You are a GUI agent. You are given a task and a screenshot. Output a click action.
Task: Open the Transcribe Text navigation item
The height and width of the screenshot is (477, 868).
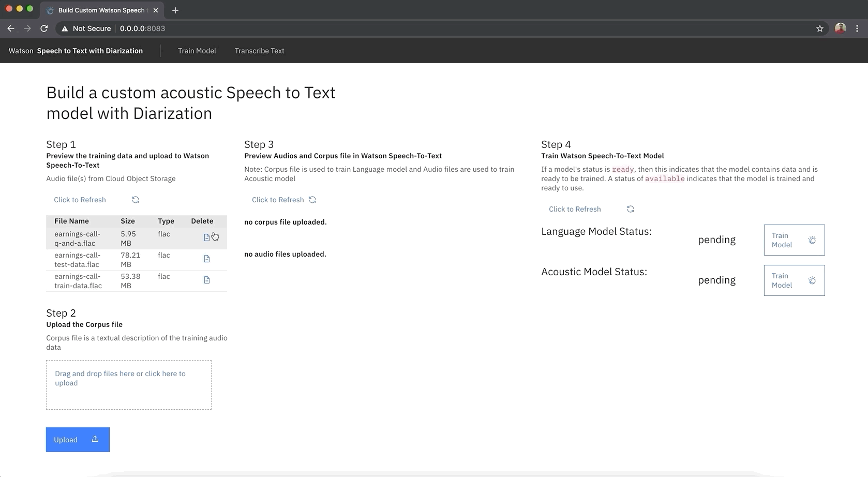coord(260,51)
